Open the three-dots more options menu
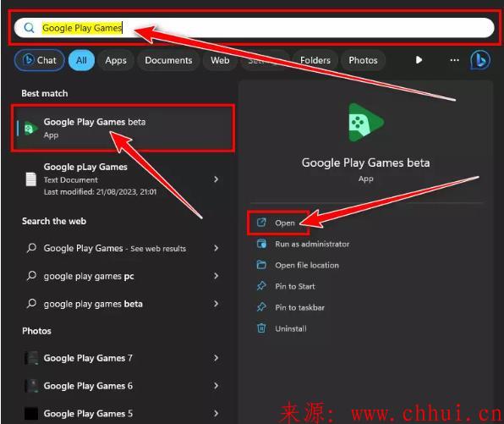This screenshot has height=424, width=504. pyautogui.click(x=454, y=60)
